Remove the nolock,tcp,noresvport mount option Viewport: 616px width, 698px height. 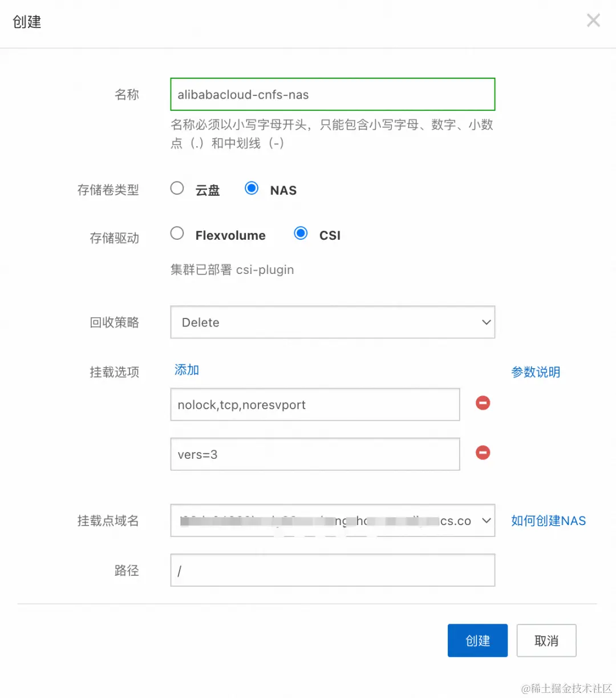pos(483,403)
